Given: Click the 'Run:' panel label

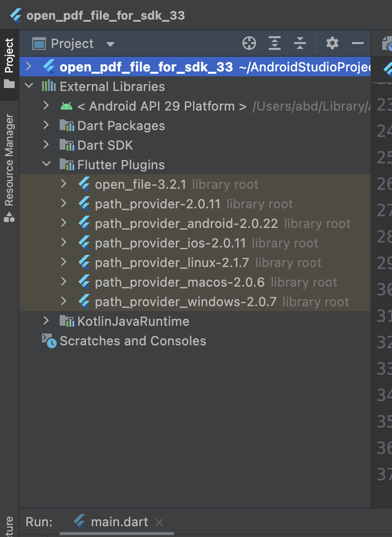Looking at the screenshot, I should (x=39, y=522).
